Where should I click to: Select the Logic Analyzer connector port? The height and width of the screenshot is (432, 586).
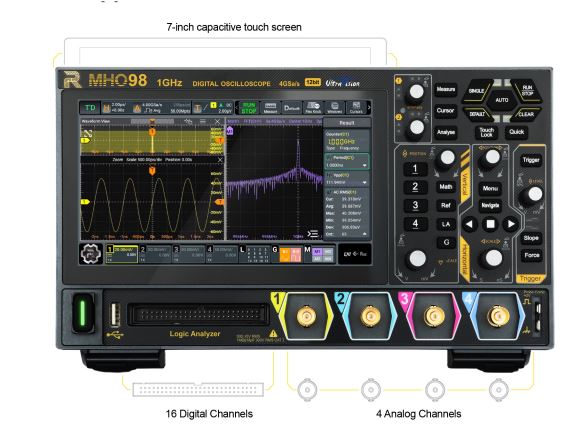point(198,314)
